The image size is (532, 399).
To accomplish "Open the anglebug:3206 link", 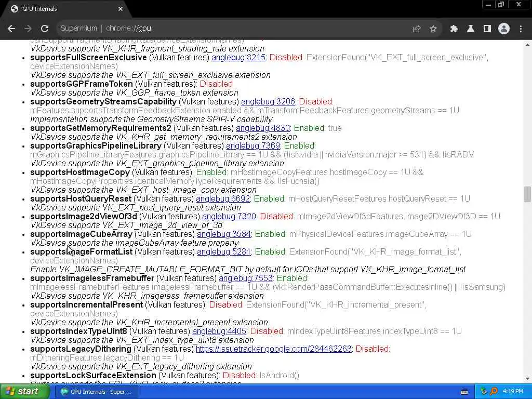I will pyautogui.click(x=268, y=101).
